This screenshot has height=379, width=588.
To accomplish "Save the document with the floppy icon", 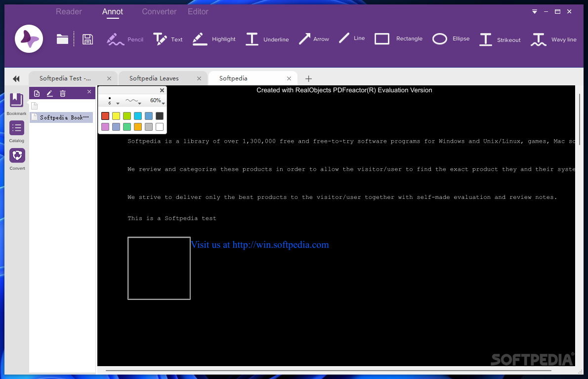I will click(88, 39).
